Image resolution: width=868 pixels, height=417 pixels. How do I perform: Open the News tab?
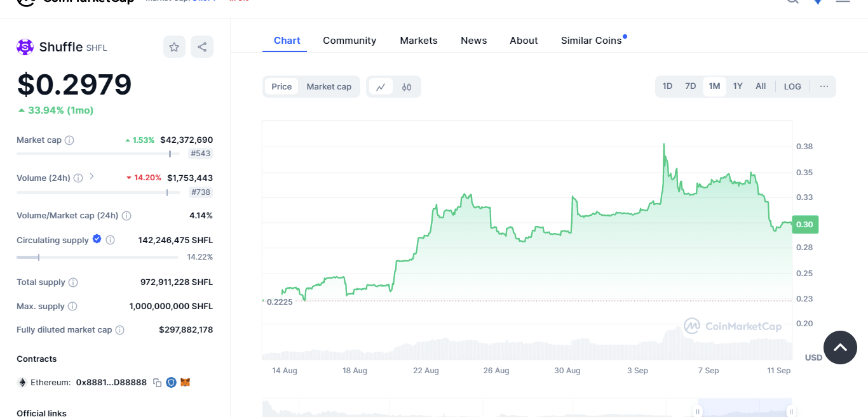click(474, 41)
